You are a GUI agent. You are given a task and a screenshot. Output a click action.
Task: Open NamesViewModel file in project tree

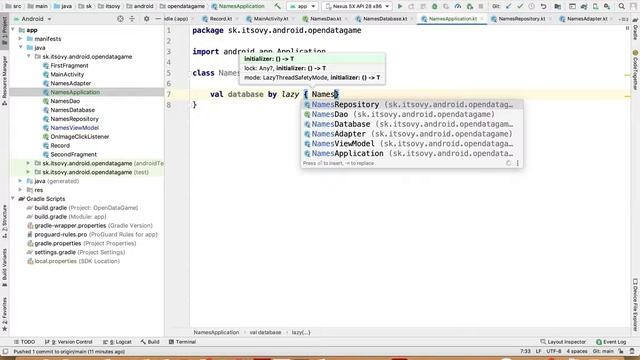point(74,128)
